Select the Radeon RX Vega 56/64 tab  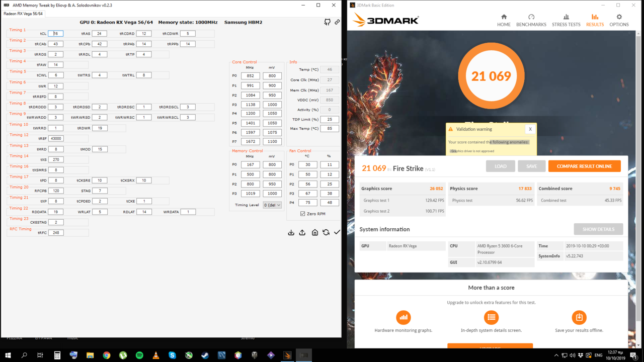pyautogui.click(x=23, y=14)
